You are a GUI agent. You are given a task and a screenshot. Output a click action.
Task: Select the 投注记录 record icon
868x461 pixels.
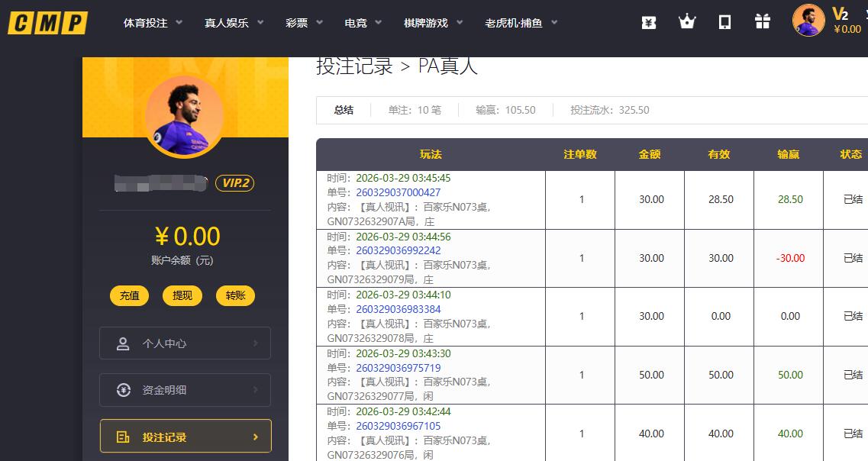tap(123, 436)
